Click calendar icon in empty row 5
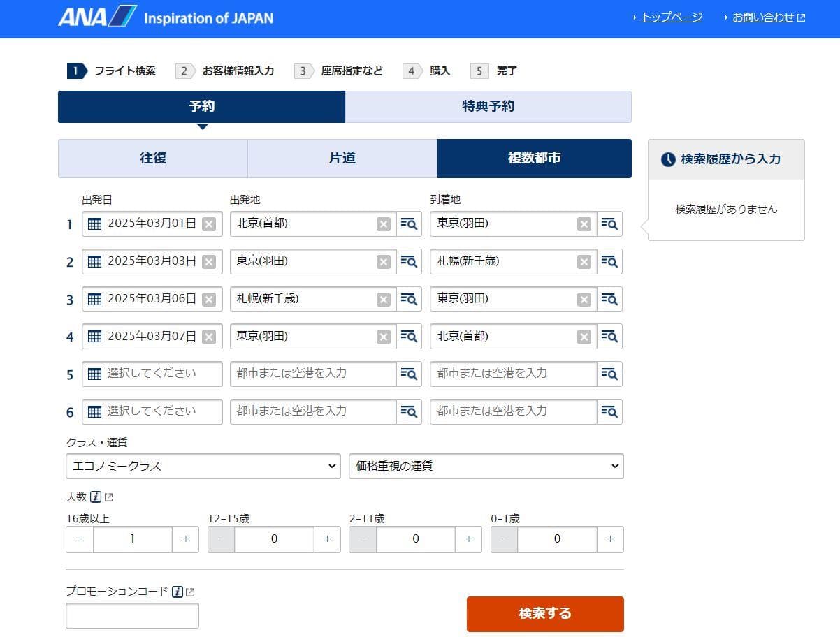The image size is (840, 637). (95, 374)
